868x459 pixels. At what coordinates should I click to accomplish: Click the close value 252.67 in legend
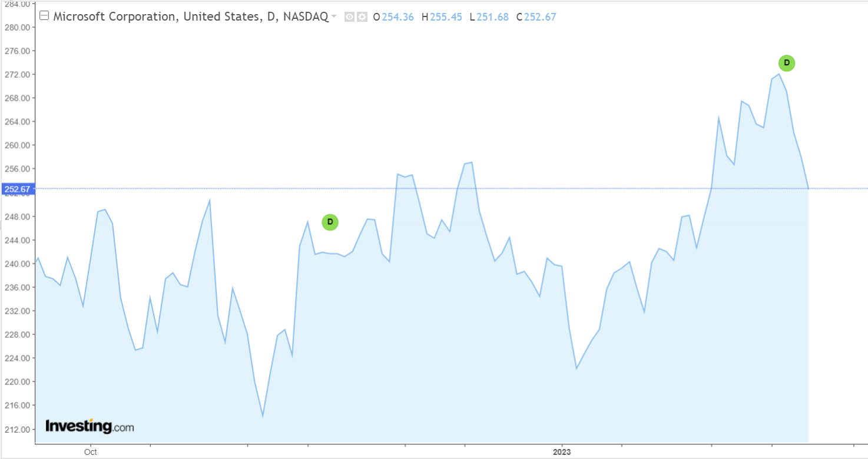[541, 17]
